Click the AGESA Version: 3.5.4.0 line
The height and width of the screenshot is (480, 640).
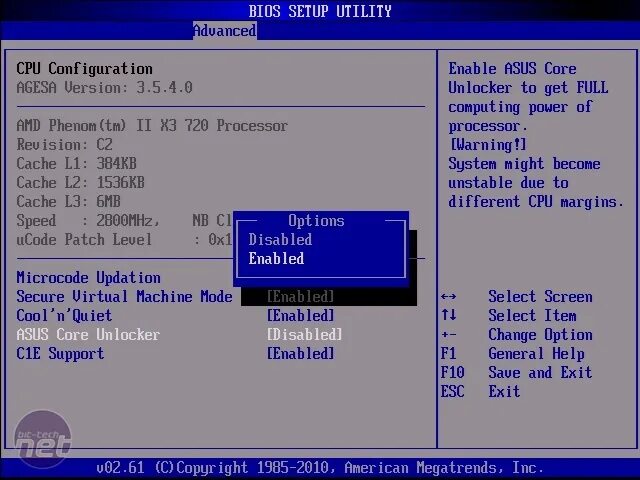pyautogui.click(x=104, y=87)
